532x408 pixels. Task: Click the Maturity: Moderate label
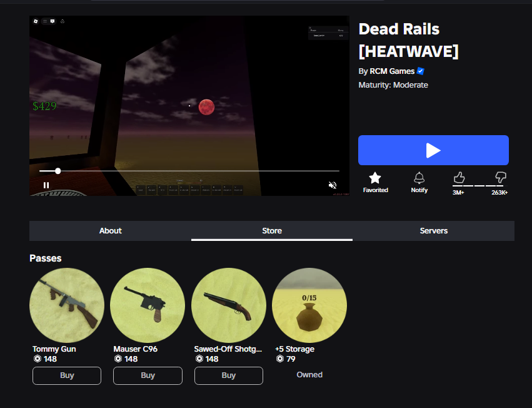pyautogui.click(x=393, y=85)
